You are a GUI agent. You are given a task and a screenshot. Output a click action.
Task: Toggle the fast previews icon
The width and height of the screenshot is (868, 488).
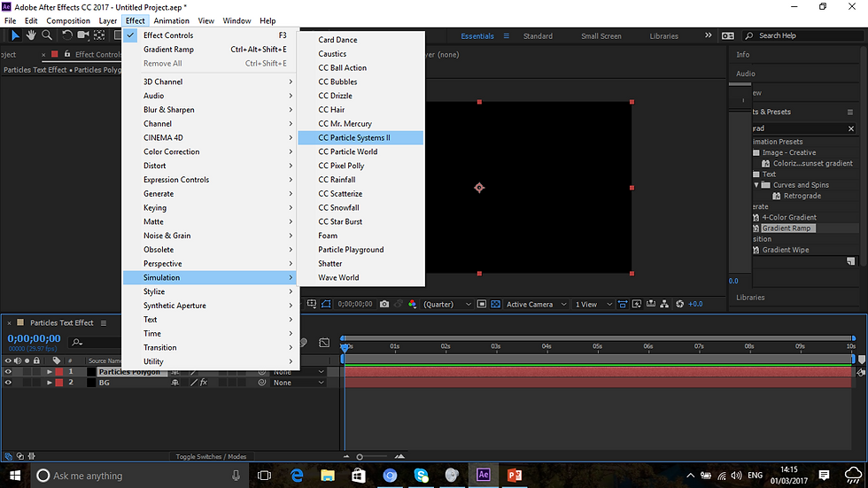tap(637, 305)
